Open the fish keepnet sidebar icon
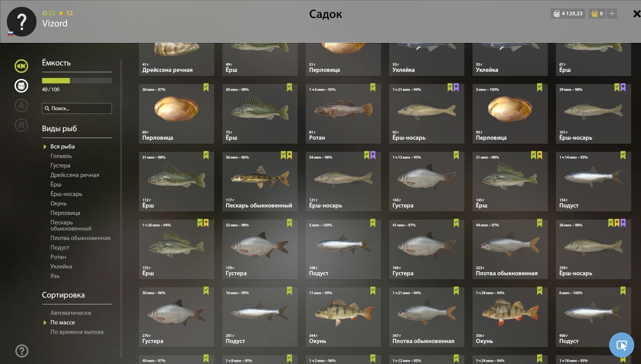 pos(21,66)
